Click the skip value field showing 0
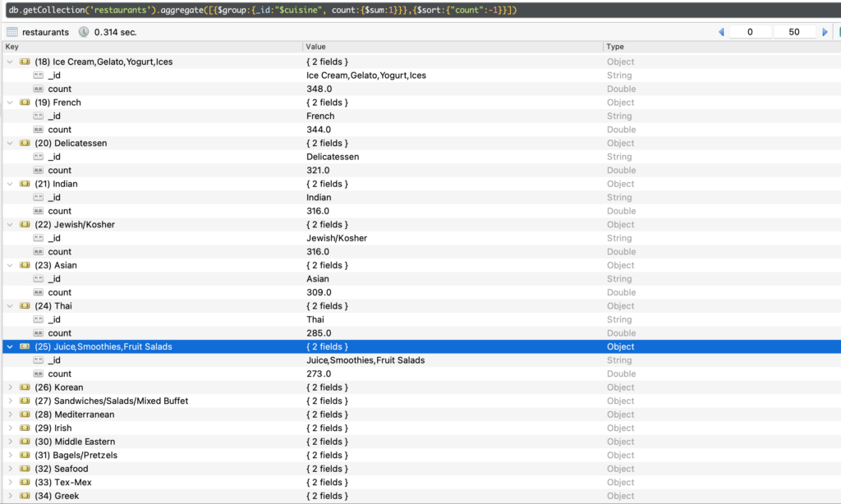This screenshot has width=841, height=504. click(751, 32)
